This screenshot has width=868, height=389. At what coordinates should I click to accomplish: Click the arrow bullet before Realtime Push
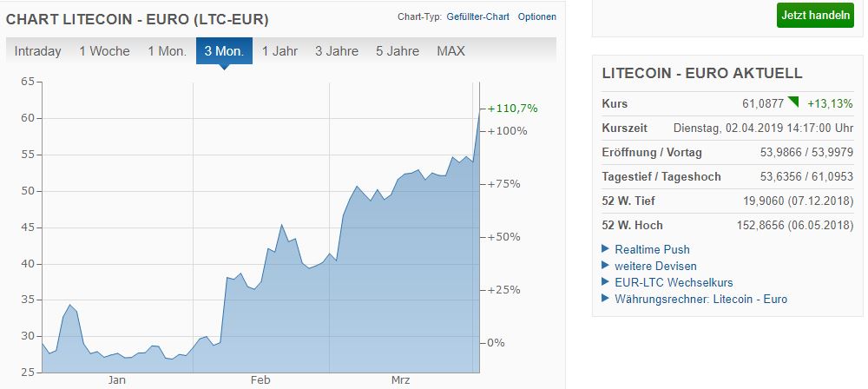pos(606,249)
